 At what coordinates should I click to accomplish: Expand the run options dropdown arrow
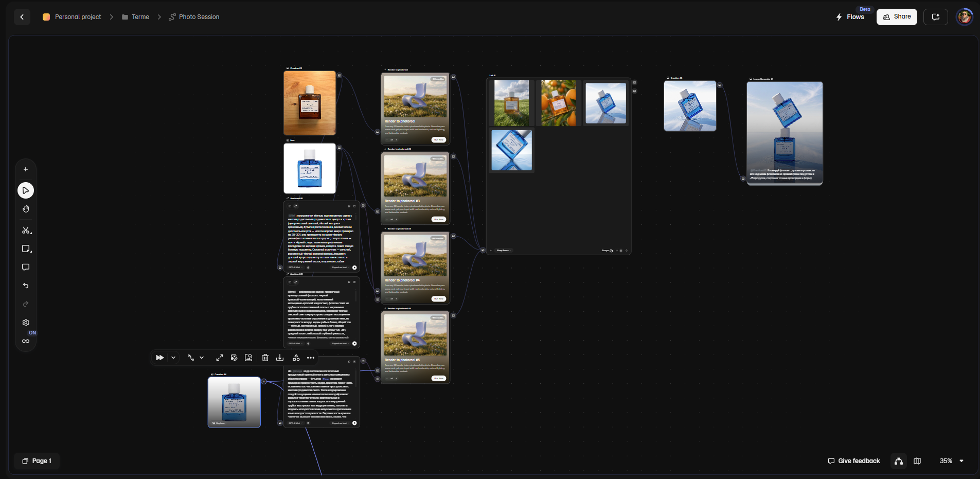pos(173,358)
